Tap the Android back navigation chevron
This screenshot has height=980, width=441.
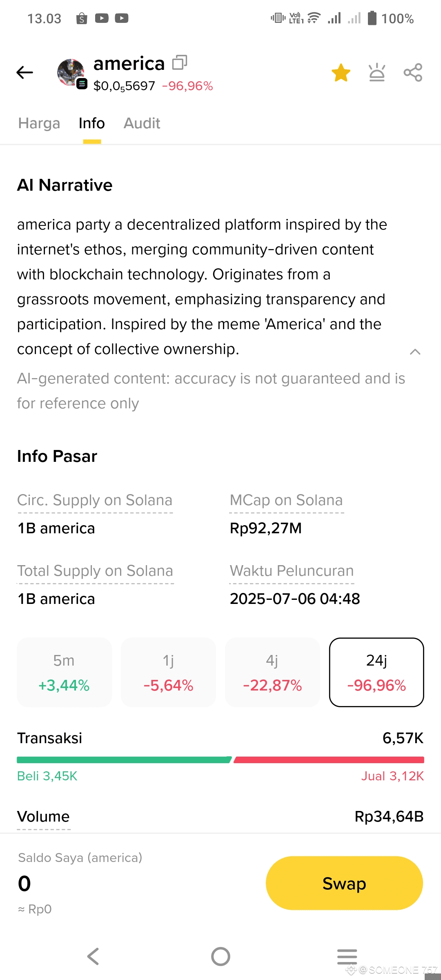(x=94, y=956)
